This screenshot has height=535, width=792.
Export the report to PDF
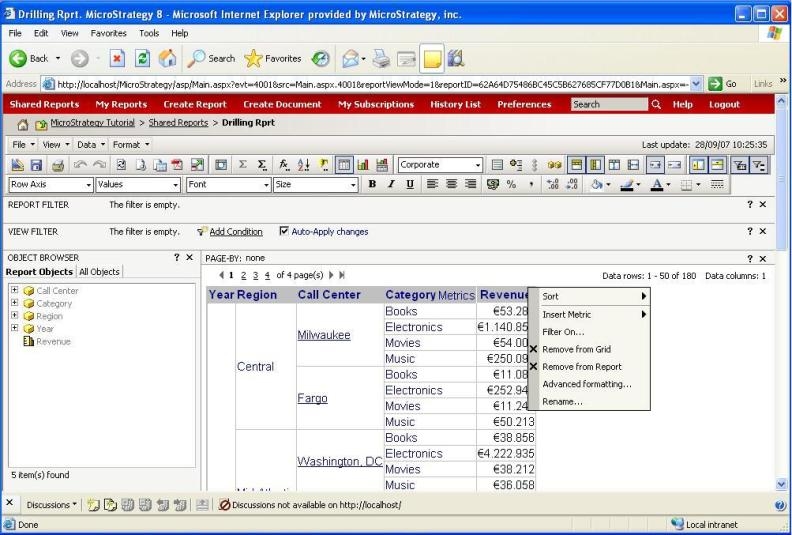tap(177, 165)
